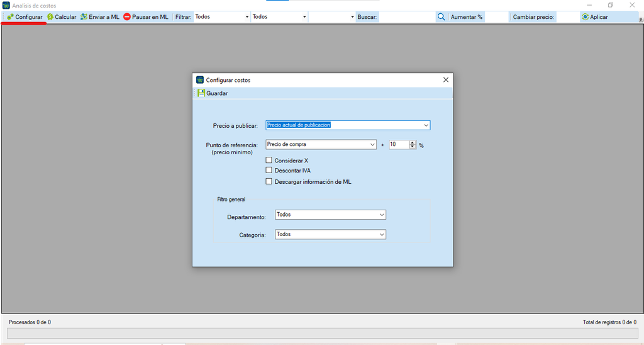
Task: Click the Aumentar % input field
Action: [x=497, y=17]
